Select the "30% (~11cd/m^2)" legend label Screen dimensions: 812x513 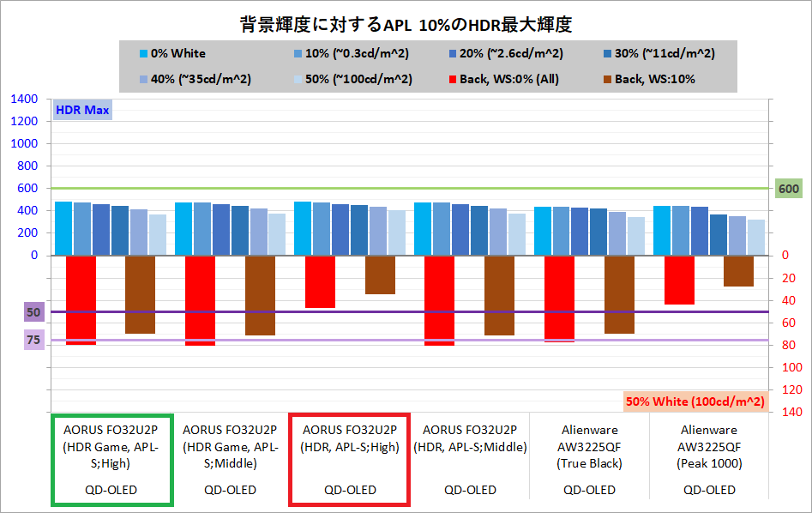pos(665,53)
